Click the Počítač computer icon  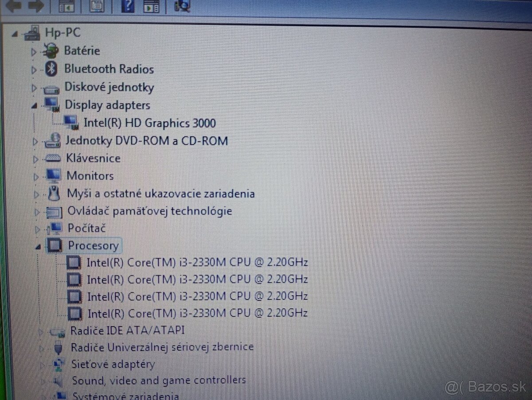click(55, 228)
